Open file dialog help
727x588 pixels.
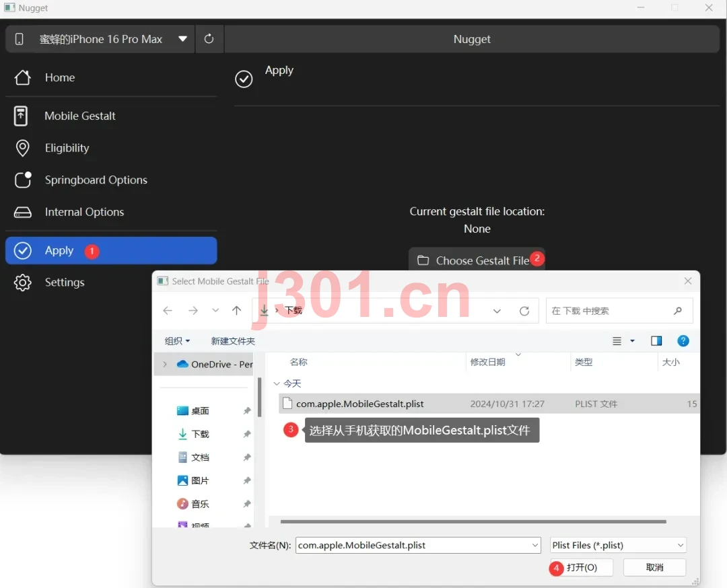point(683,341)
